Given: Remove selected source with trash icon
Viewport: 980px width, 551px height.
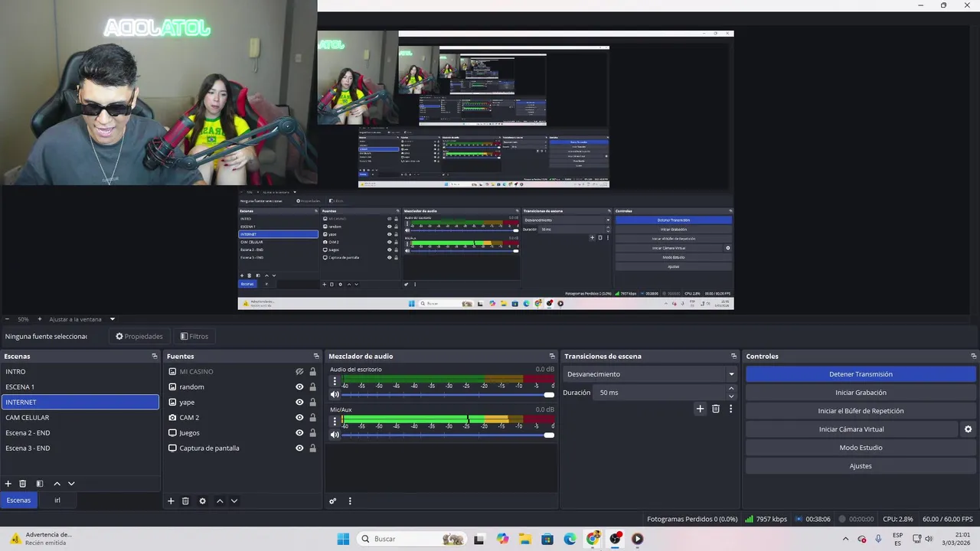Looking at the screenshot, I should coord(185,501).
